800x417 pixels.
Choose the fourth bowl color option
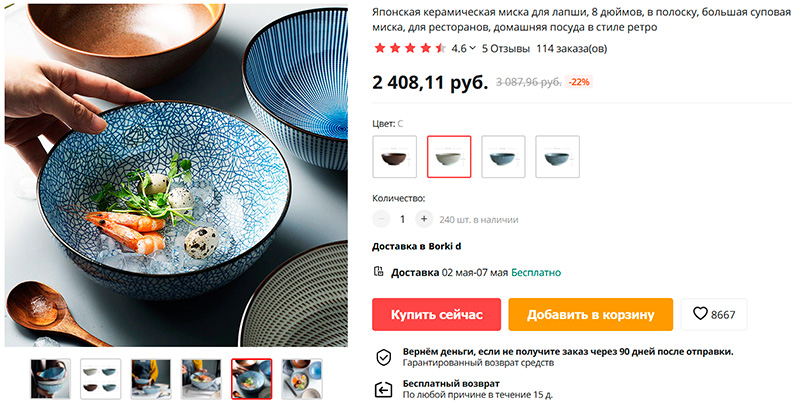pyautogui.click(x=557, y=157)
